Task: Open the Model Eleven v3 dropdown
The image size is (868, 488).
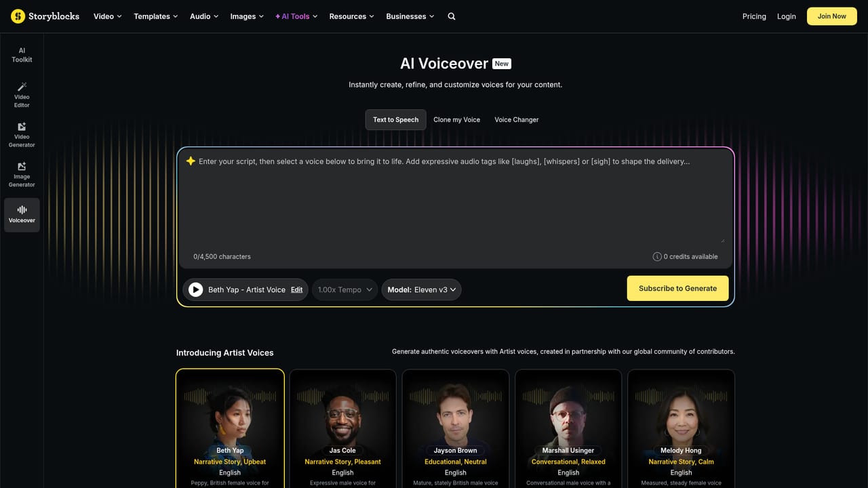Action: [422, 289]
